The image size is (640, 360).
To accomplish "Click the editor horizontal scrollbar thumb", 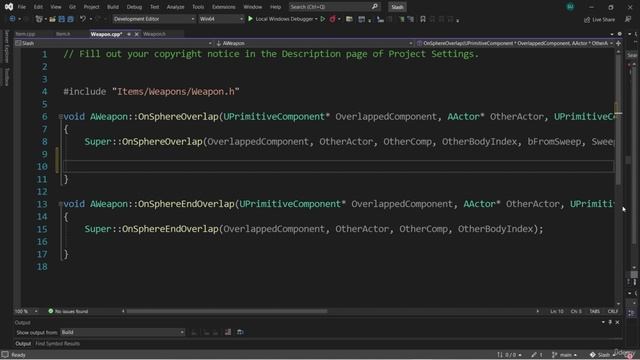I will 227,311.
